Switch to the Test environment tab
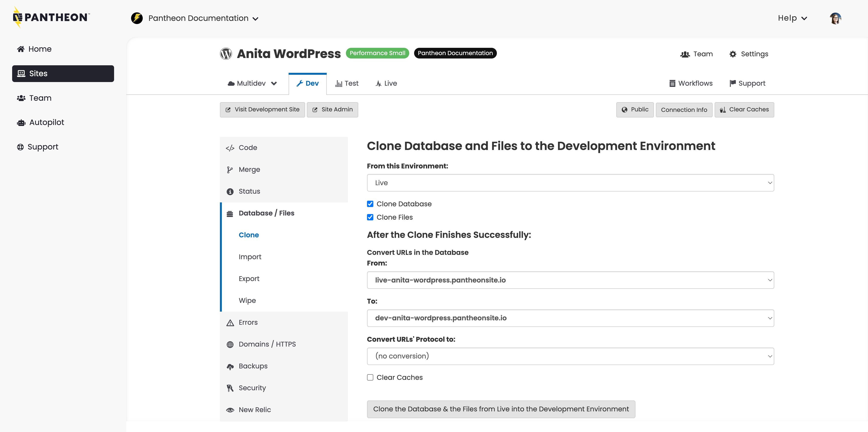The image size is (868, 432). pos(347,83)
